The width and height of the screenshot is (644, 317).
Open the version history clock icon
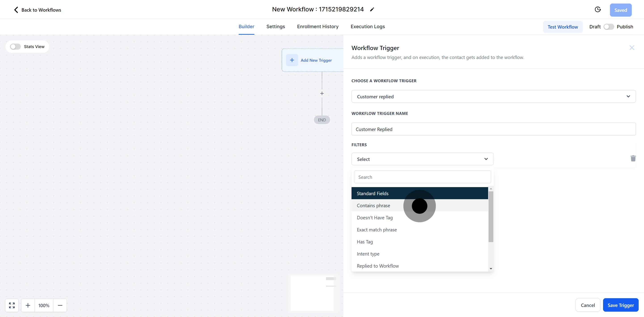pyautogui.click(x=597, y=9)
